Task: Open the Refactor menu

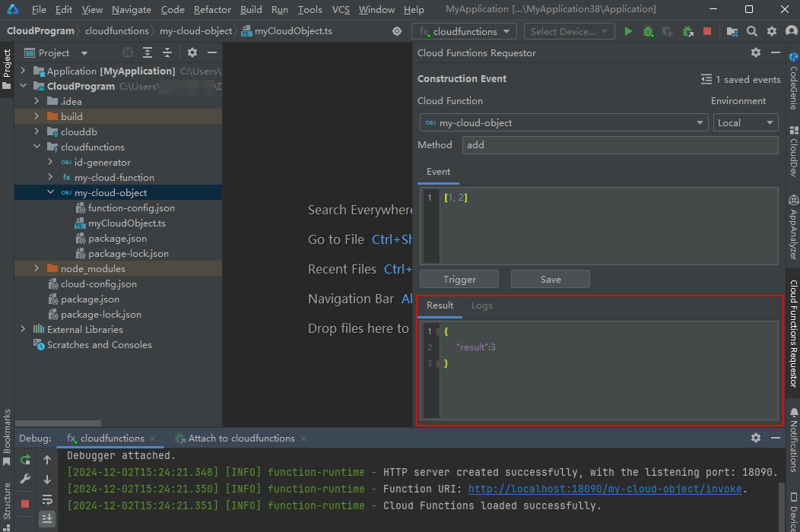Action: (212, 10)
